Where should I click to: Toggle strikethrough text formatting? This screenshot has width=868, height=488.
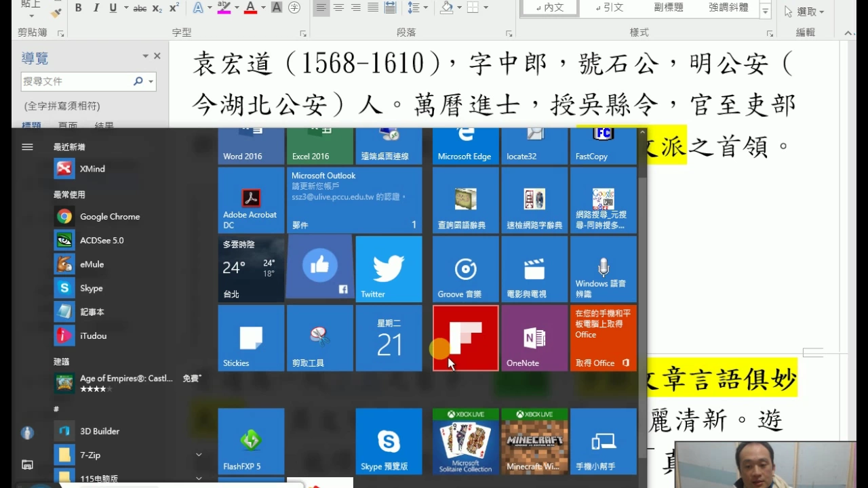(x=140, y=8)
